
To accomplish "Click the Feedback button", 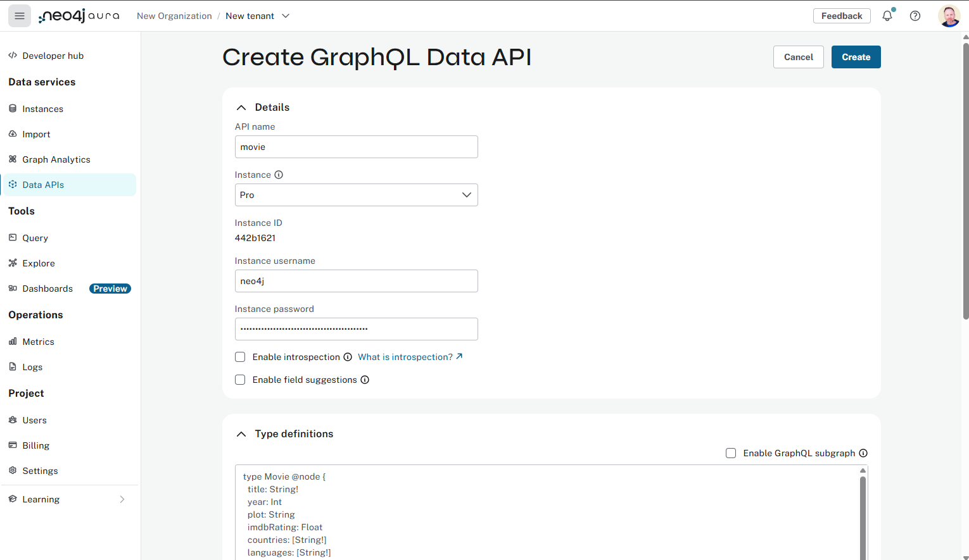I will [842, 16].
